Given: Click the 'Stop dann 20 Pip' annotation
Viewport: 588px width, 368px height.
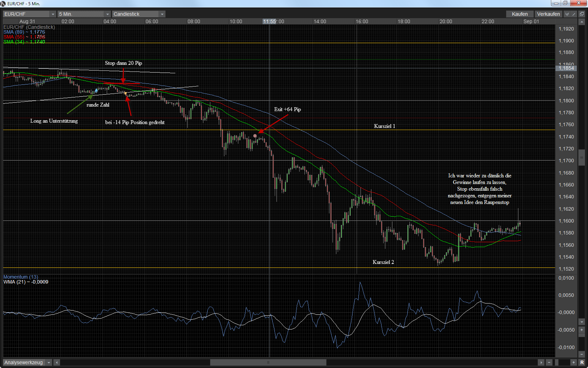Looking at the screenshot, I should [124, 63].
